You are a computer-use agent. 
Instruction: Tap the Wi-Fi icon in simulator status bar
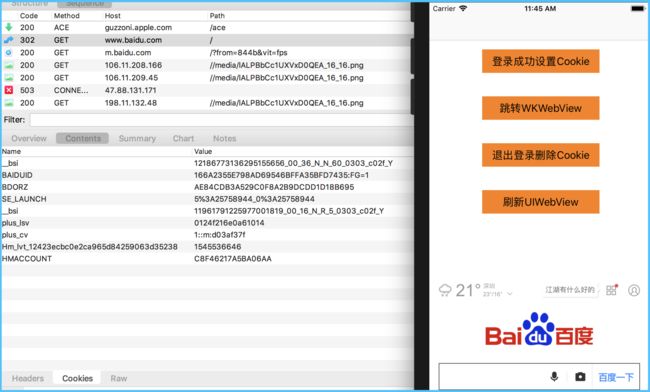(463, 8)
